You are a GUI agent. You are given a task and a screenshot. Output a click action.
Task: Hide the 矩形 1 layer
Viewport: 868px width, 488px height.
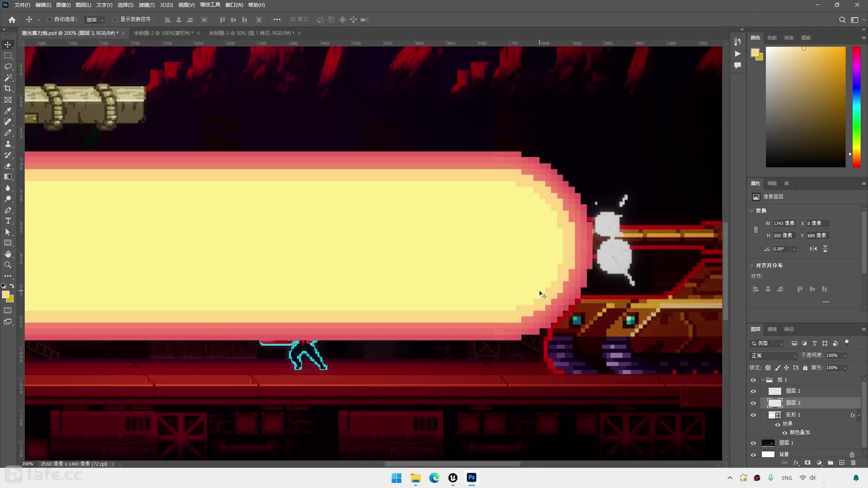pos(753,415)
